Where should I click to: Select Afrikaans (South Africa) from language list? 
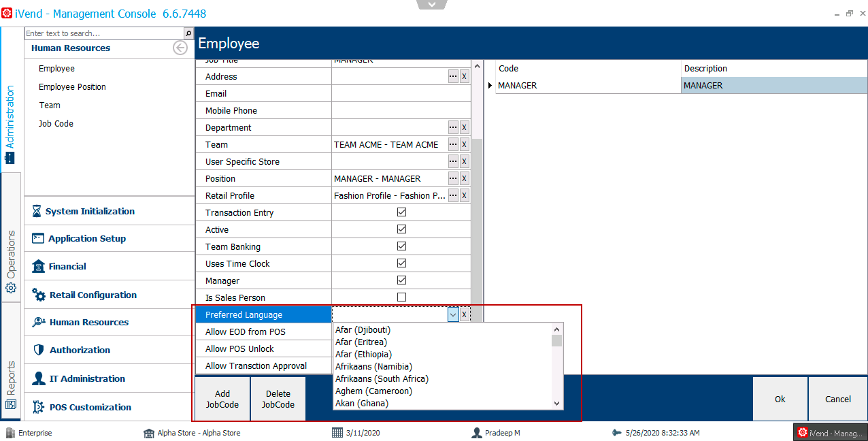point(442,379)
